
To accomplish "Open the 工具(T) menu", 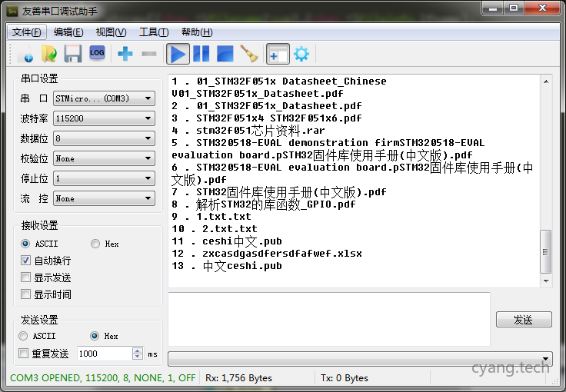I will point(154,32).
